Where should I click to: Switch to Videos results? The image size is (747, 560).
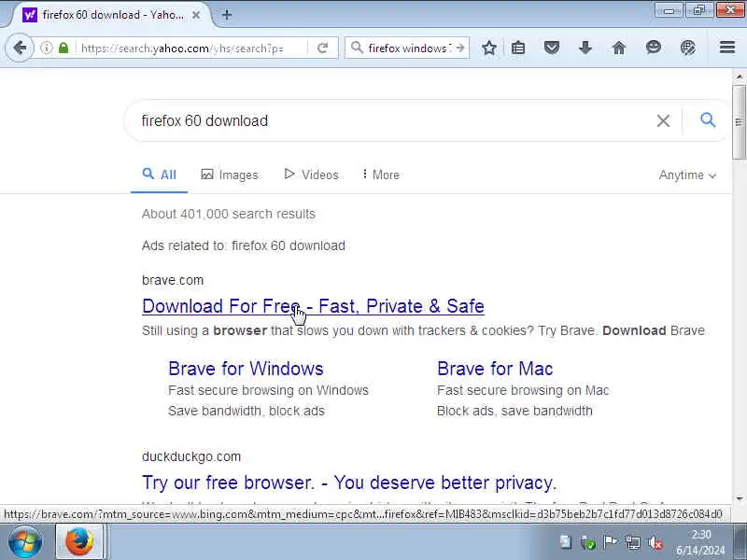311,175
